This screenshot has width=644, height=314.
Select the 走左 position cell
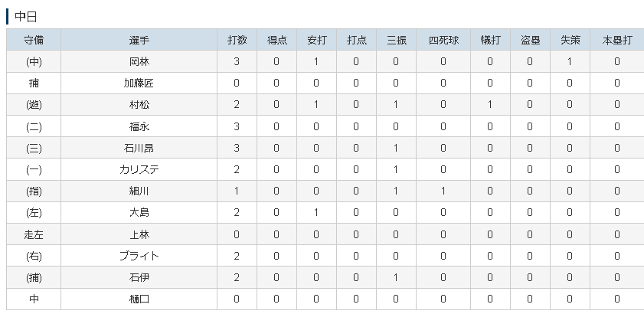tap(34, 234)
